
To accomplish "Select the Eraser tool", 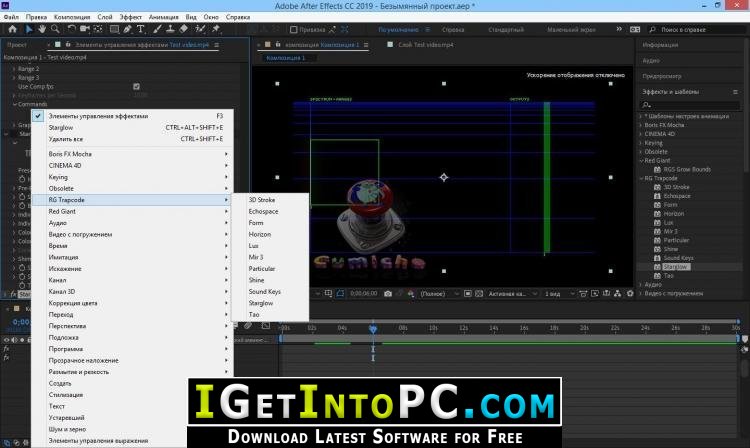I will tap(183, 29).
